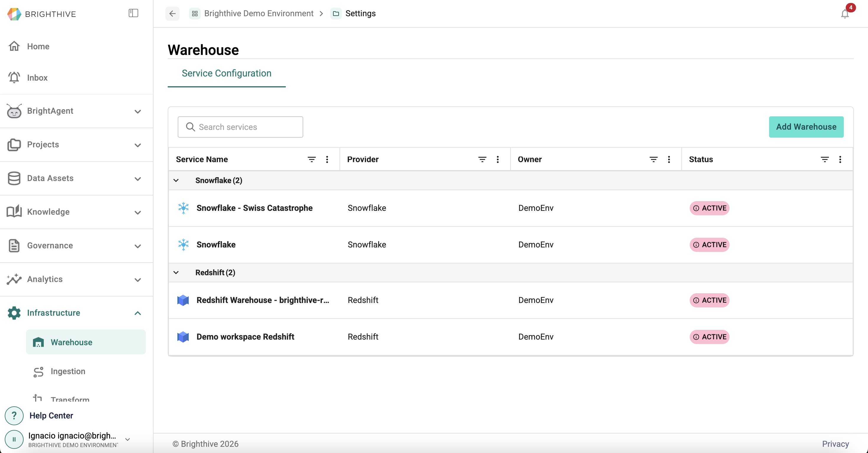
Task: Open Inbox in the sidebar
Action: click(x=37, y=78)
